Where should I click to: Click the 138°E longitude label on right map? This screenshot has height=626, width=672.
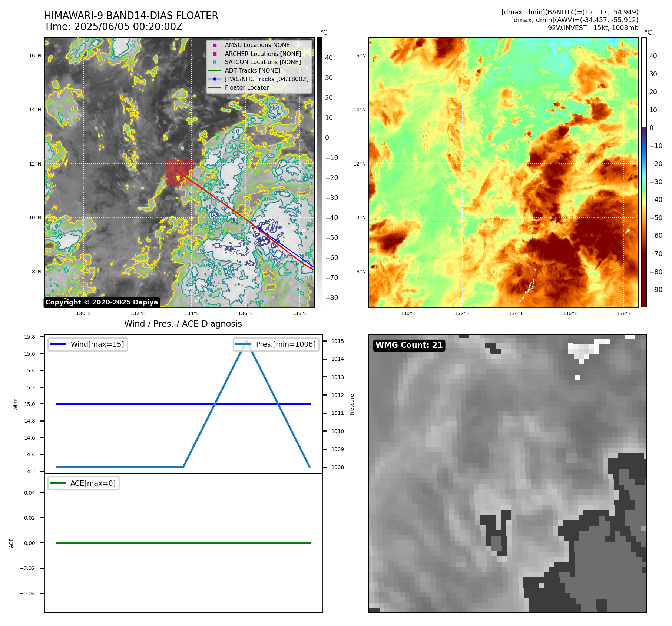(x=624, y=313)
